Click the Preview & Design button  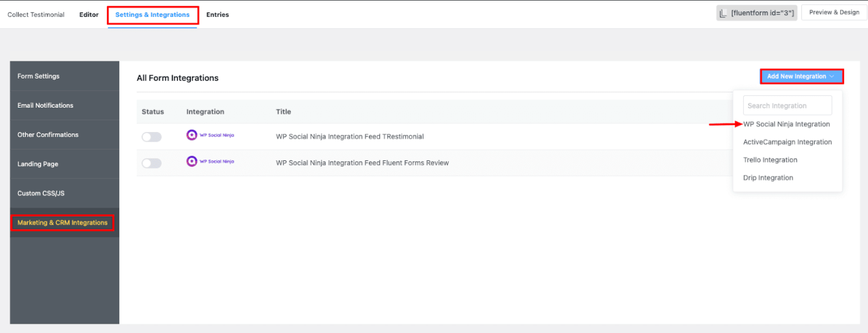click(834, 12)
